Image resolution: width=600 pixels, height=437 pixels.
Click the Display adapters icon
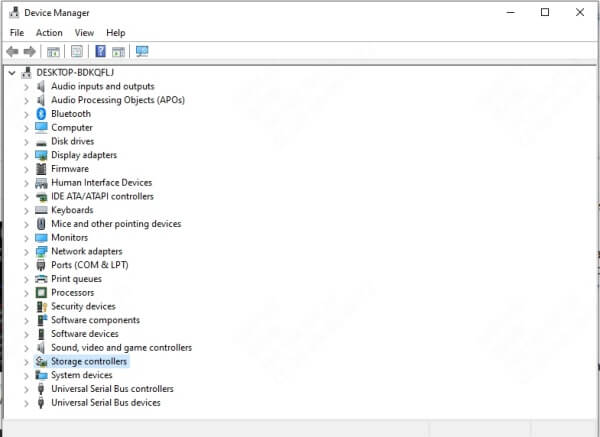pos(41,155)
